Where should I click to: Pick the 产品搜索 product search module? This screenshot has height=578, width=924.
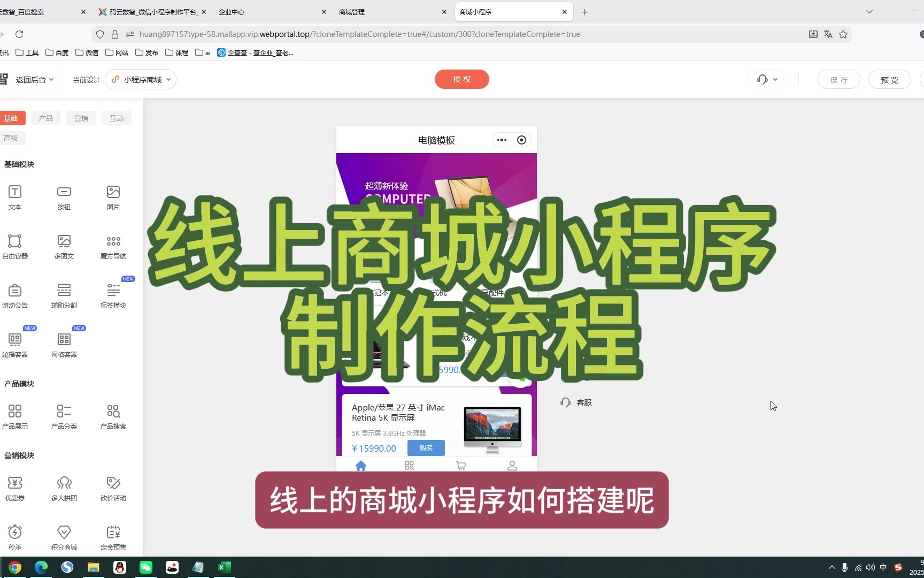[x=113, y=412]
